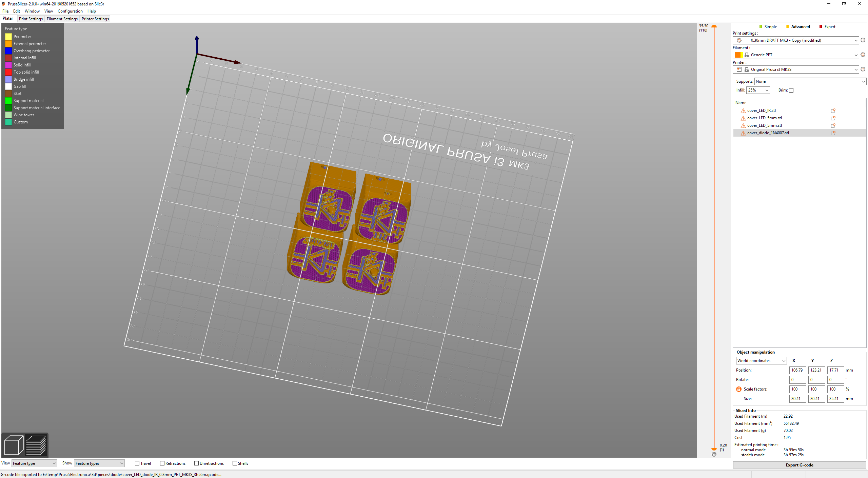The image size is (868, 478).
Task: Click the Export G-code button
Action: point(799,465)
